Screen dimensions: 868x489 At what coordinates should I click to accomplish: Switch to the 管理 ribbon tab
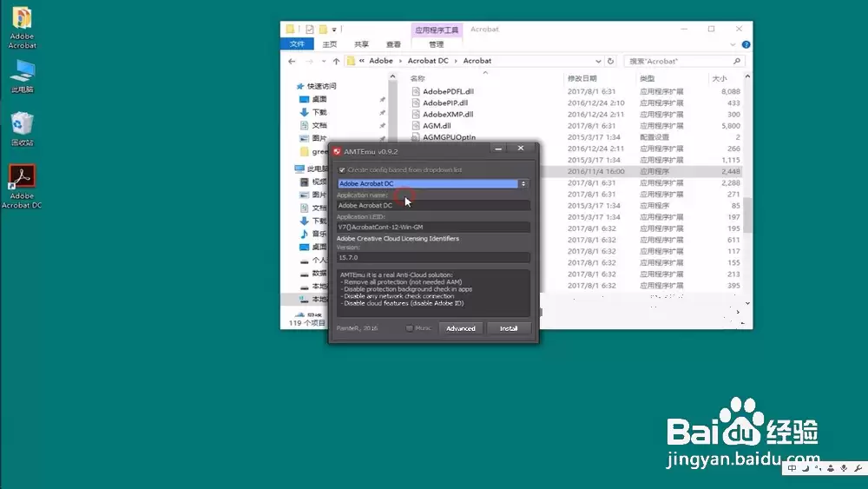point(437,44)
